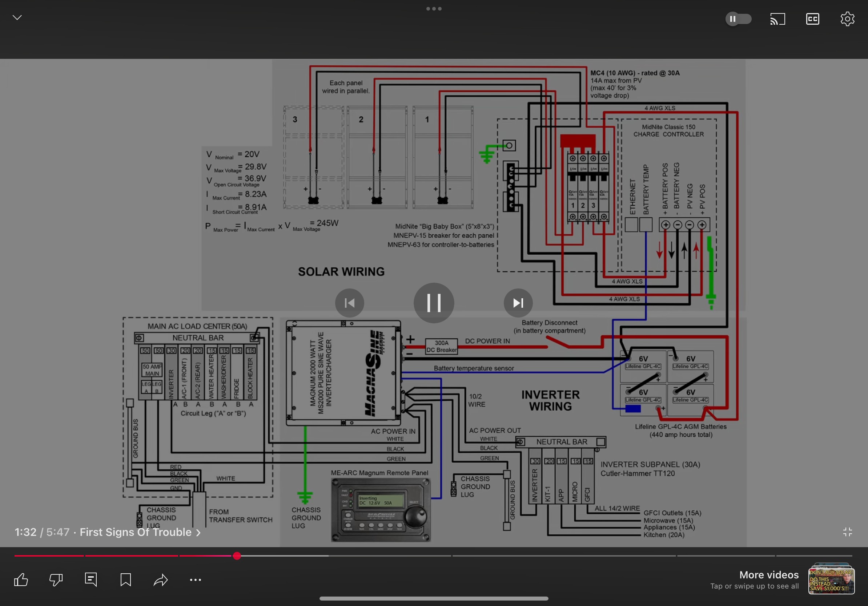This screenshot has width=868, height=606.
Task: Open video settings gear
Action: coord(847,19)
